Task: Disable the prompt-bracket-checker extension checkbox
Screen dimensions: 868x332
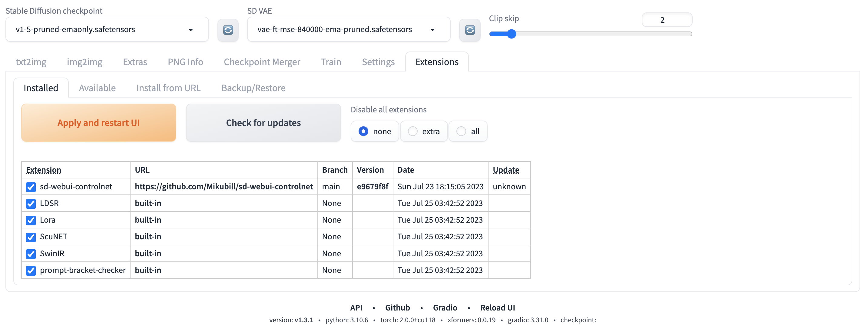Action: pyautogui.click(x=31, y=271)
